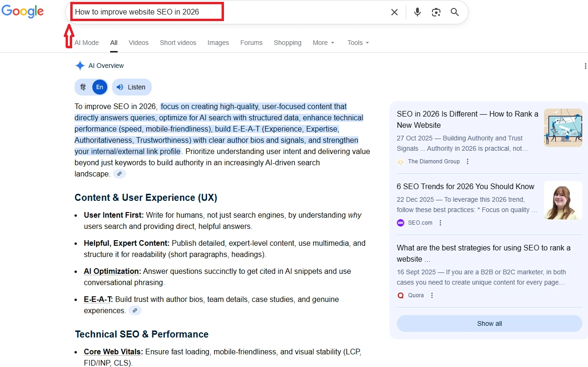Image resolution: width=588 pixels, height=367 pixels.
Task: Switch AI Overview language to Hindi
Action: pyautogui.click(x=83, y=87)
